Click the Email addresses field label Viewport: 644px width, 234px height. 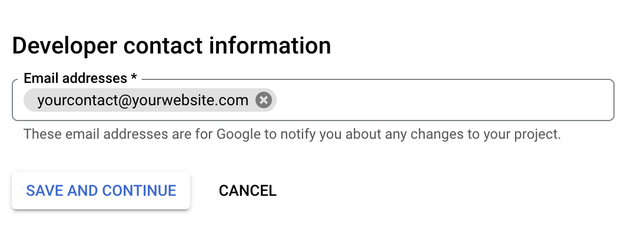[80, 78]
